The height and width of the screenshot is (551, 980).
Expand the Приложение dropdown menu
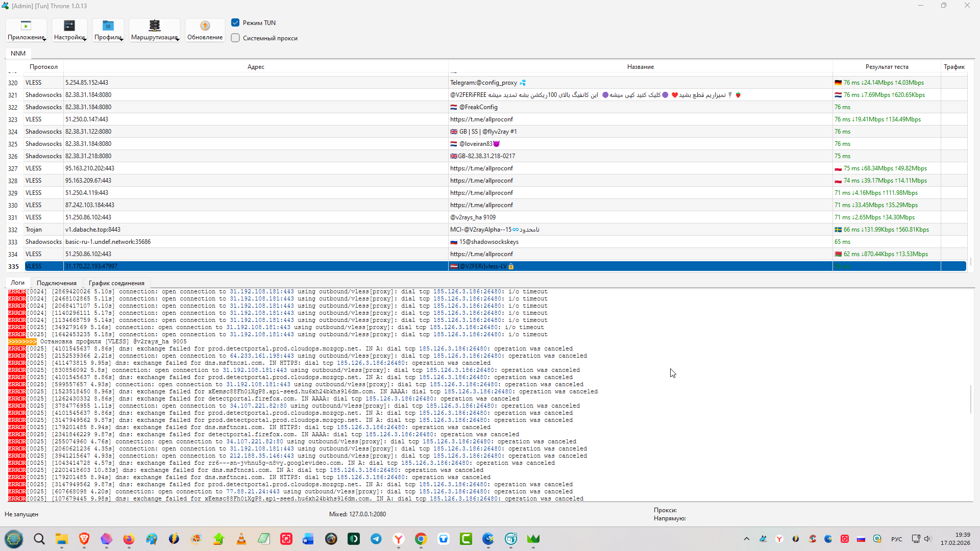coord(26,30)
